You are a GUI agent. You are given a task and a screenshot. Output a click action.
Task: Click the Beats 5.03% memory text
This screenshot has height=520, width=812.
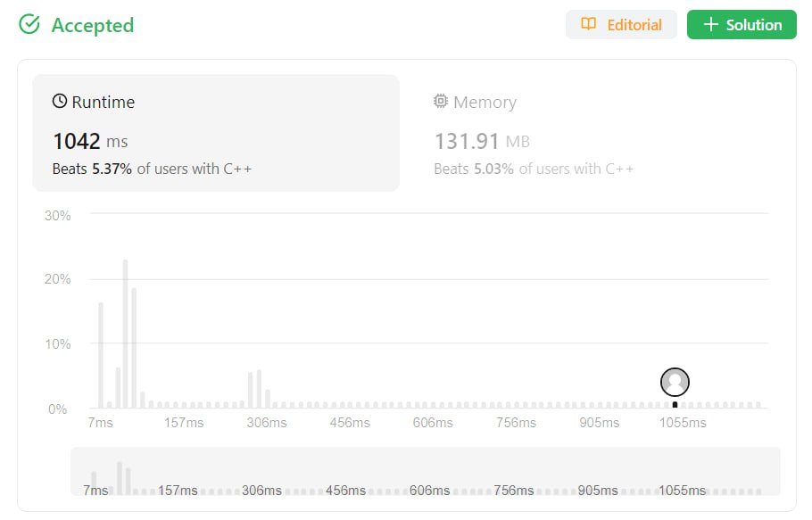534,169
